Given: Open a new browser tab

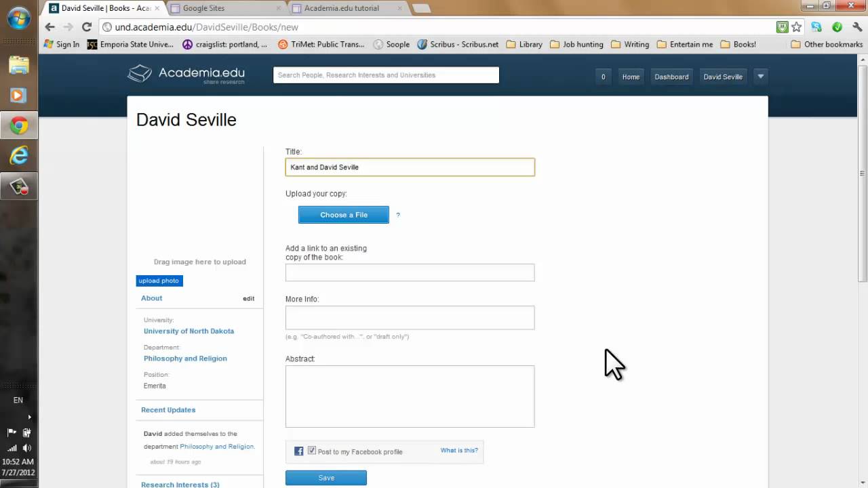Looking at the screenshot, I should [421, 8].
